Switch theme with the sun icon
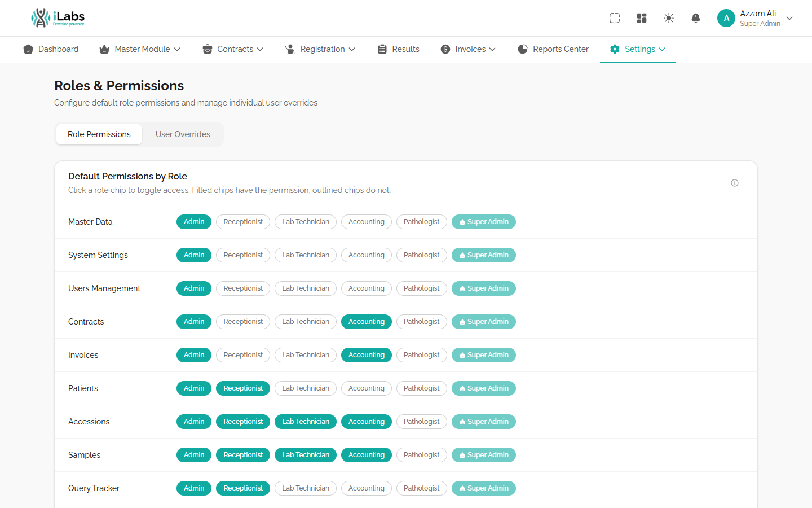 click(x=669, y=18)
